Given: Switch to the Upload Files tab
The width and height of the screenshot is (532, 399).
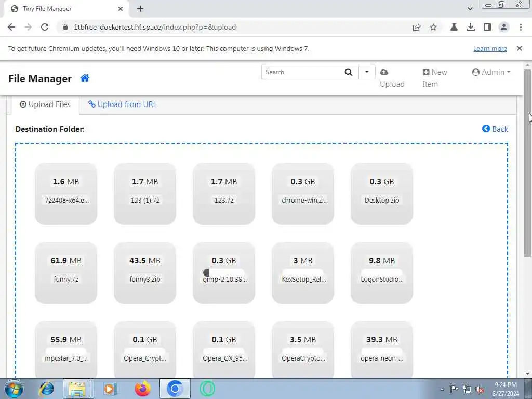Looking at the screenshot, I should 45,104.
